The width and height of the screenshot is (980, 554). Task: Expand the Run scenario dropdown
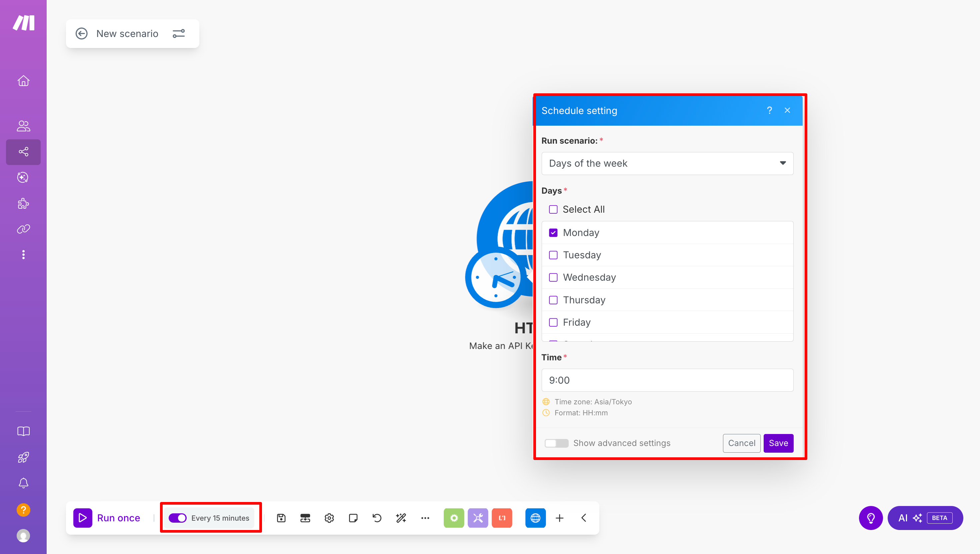point(667,163)
